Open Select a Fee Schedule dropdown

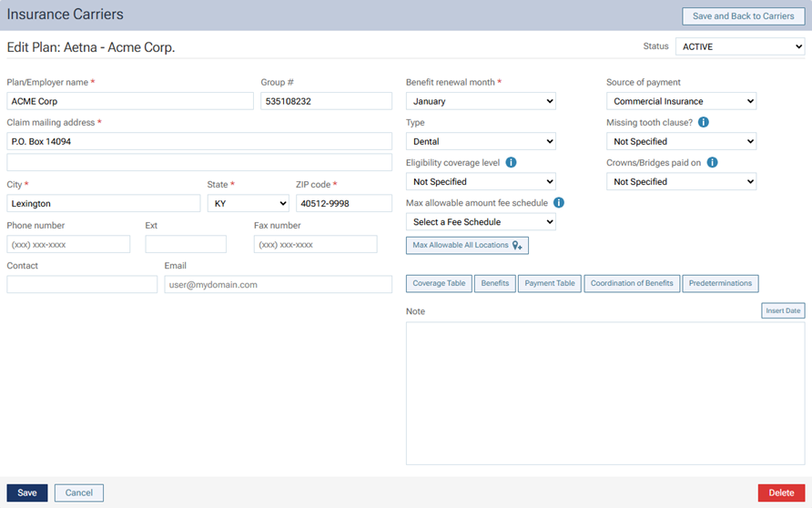(x=481, y=221)
